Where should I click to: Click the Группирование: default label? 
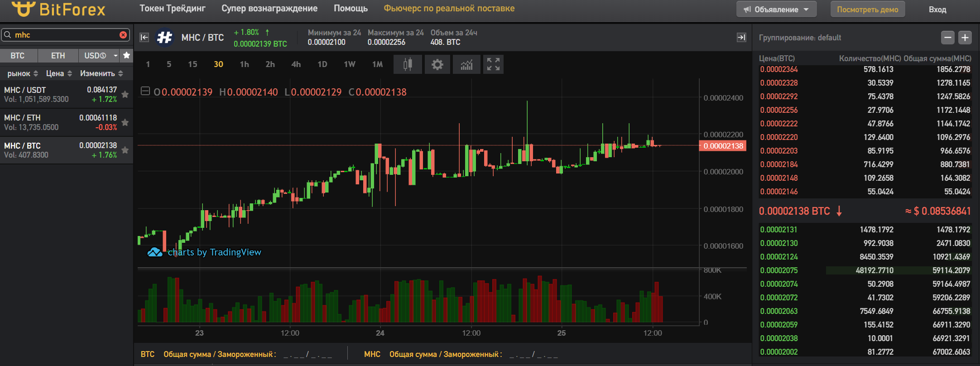click(x=800, y=38)
